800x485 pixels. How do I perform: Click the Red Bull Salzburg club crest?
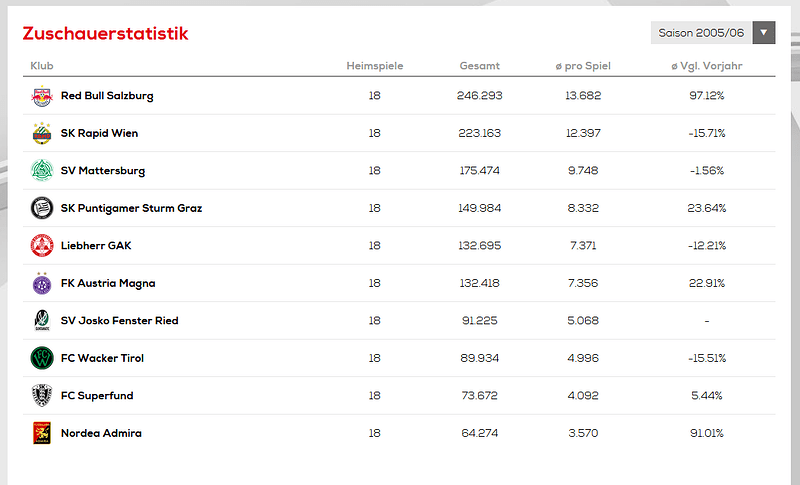tap(42, 96)
